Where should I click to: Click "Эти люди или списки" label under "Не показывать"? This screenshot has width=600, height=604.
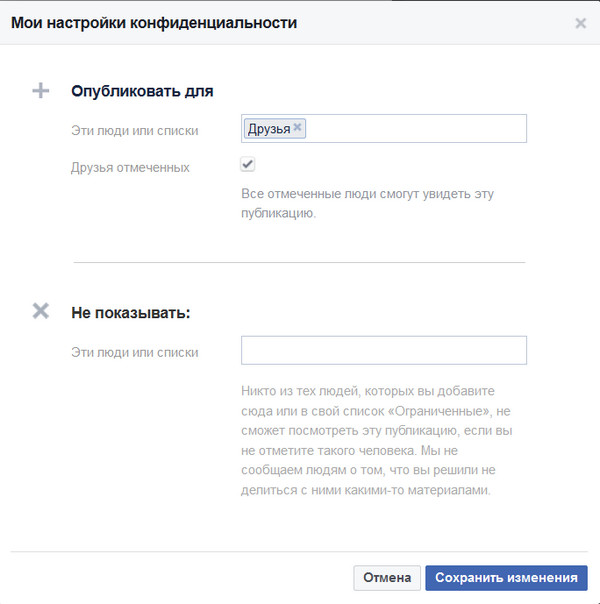point(134,352)
